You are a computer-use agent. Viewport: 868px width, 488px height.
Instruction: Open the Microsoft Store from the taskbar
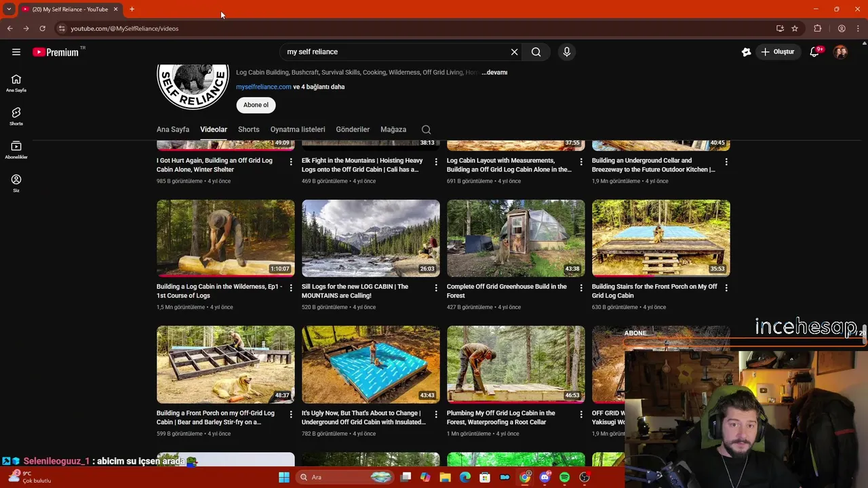485,477
